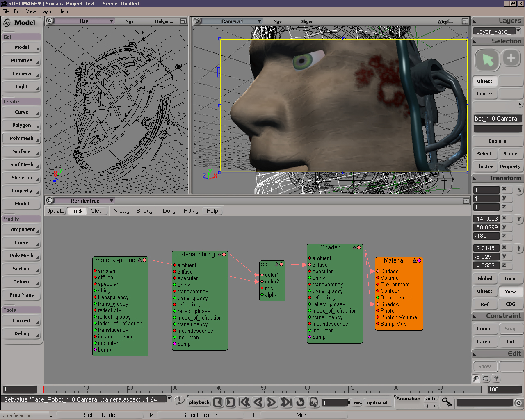The width and height of the screenshot is (525, 420).
Task: Click the Update All button
Action: (378, 403)
